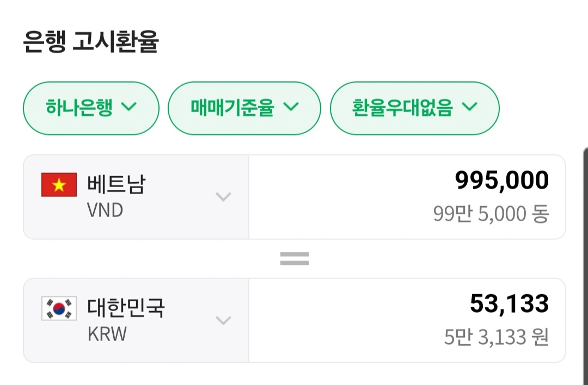The image size is (588, 385).
Task: Expand the 대한민국 KRW currency selector chevron
Action: click(x=224, y=320)
